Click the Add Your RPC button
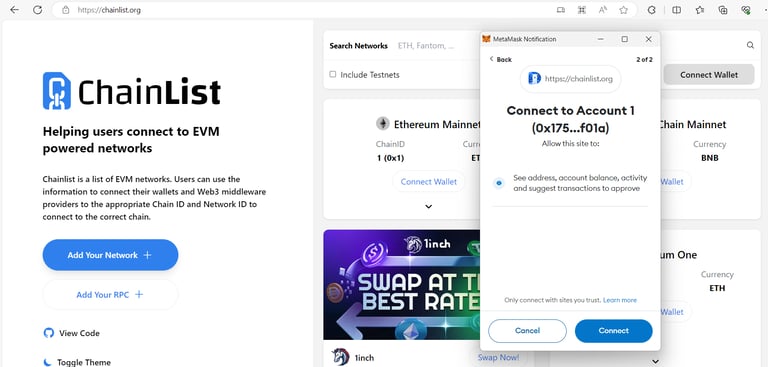This screenshot has width=768, height=367. click(x=110, y=294)
